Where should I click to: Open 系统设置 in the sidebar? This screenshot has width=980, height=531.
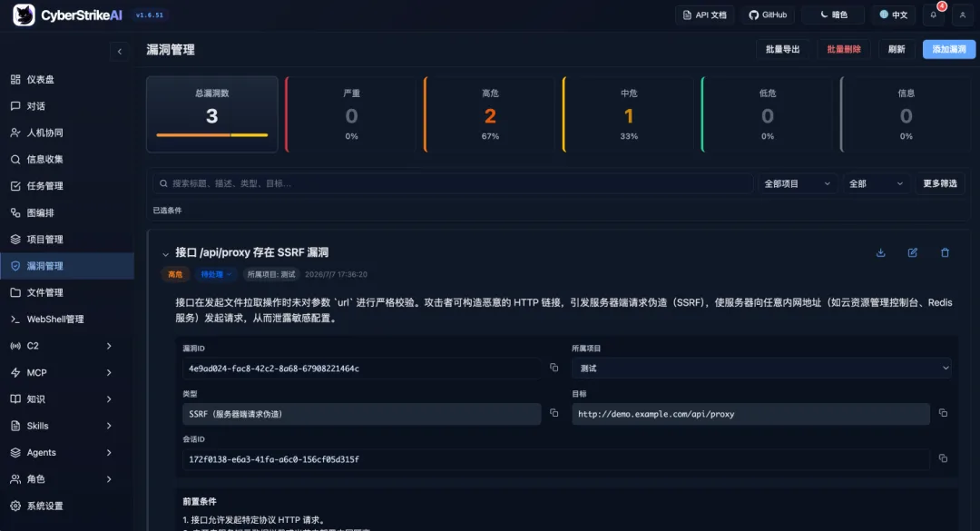click(x=67, y=506)
